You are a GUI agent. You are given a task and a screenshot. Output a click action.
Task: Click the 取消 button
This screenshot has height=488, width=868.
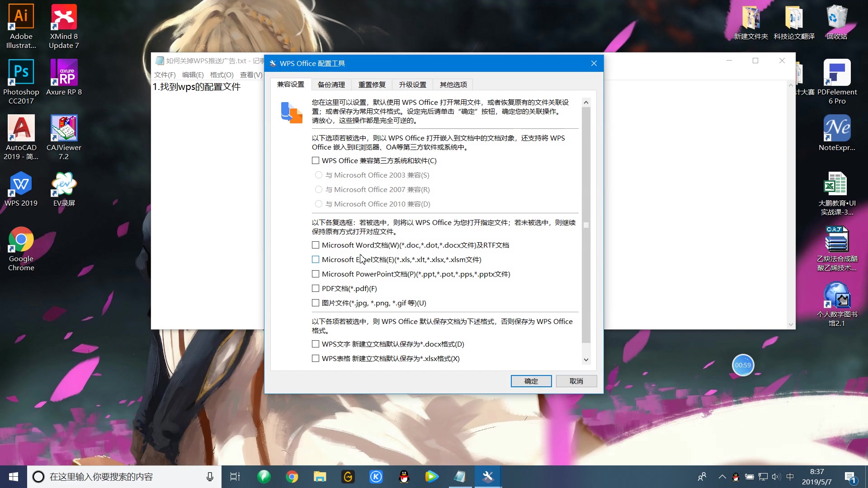coord(576,381)
